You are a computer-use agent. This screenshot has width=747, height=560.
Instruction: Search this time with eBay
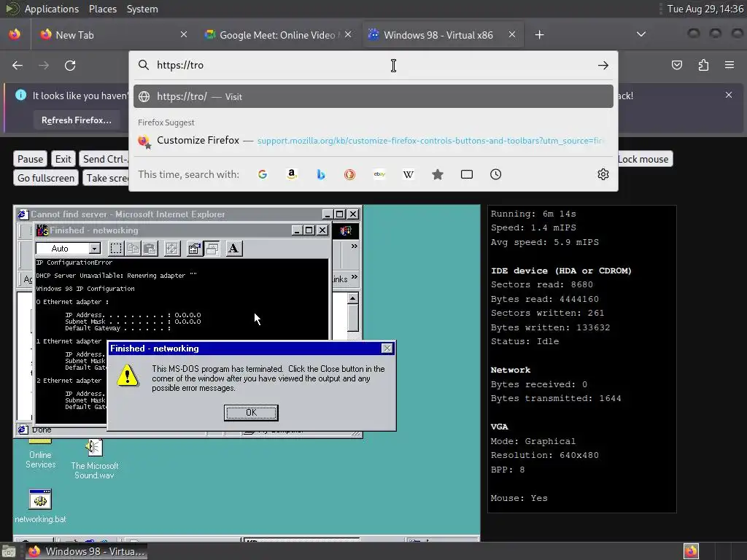[x=379, y=174]
